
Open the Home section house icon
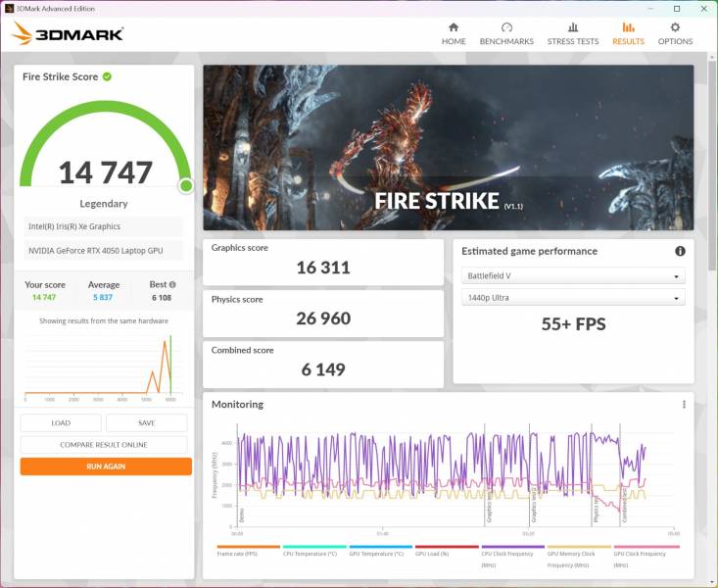(x=454, y=27)
